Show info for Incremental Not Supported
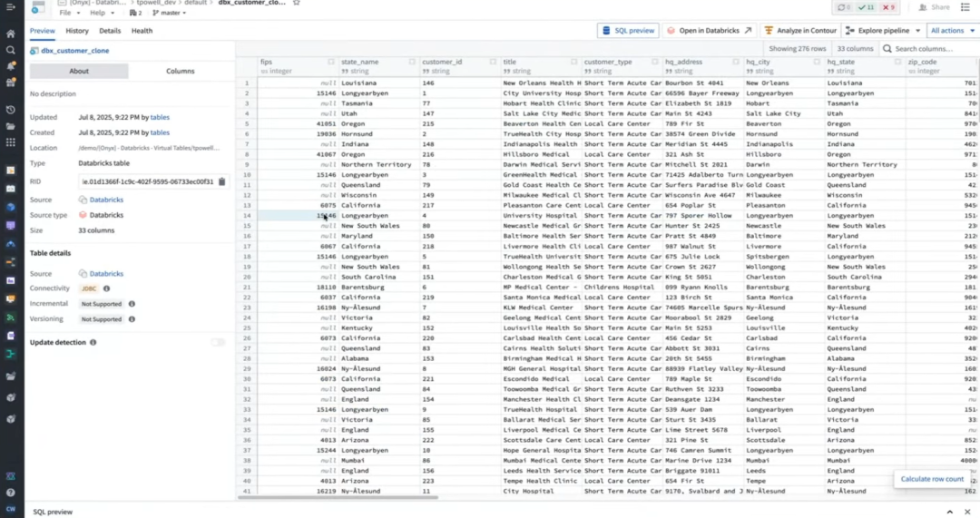The width and height of the screenshot is (980, 518). tap(132, 304)
